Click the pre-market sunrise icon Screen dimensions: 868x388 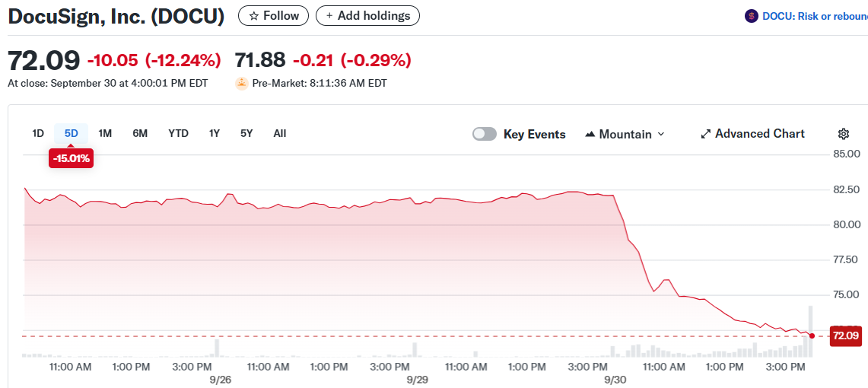click(242, 83)
